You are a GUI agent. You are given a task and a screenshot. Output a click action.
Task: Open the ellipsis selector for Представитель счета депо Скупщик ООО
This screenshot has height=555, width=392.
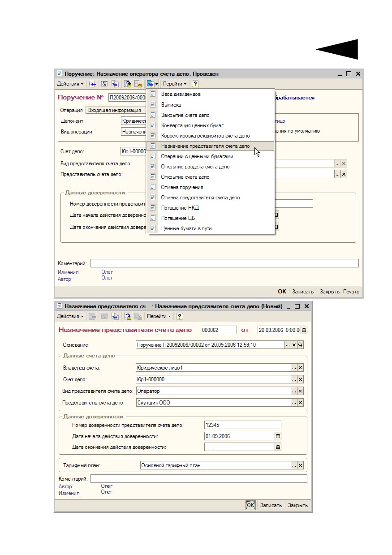(294, 403)
